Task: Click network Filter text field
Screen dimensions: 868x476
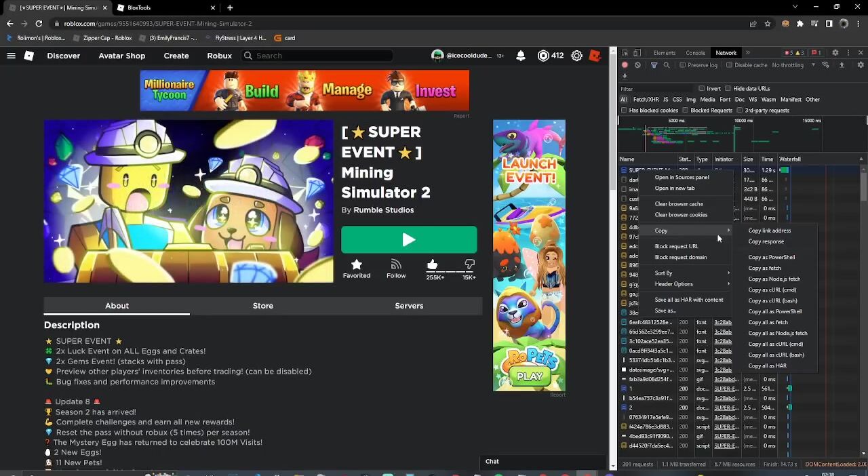Action: (x=656, y=88)
